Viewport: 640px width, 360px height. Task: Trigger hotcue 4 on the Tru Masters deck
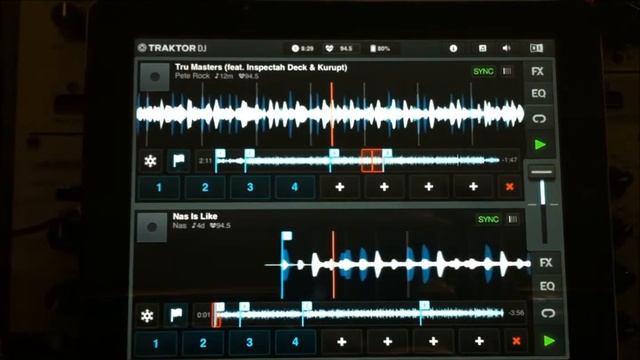pos(295,187)
